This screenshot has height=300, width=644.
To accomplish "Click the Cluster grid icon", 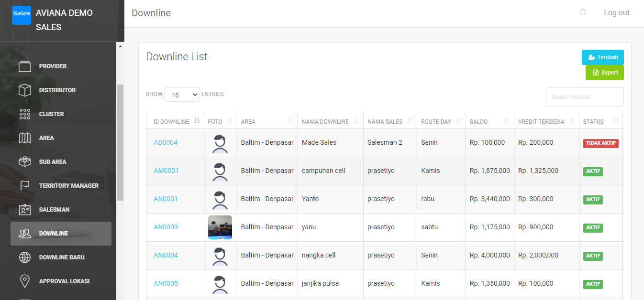I will [25, 114].
